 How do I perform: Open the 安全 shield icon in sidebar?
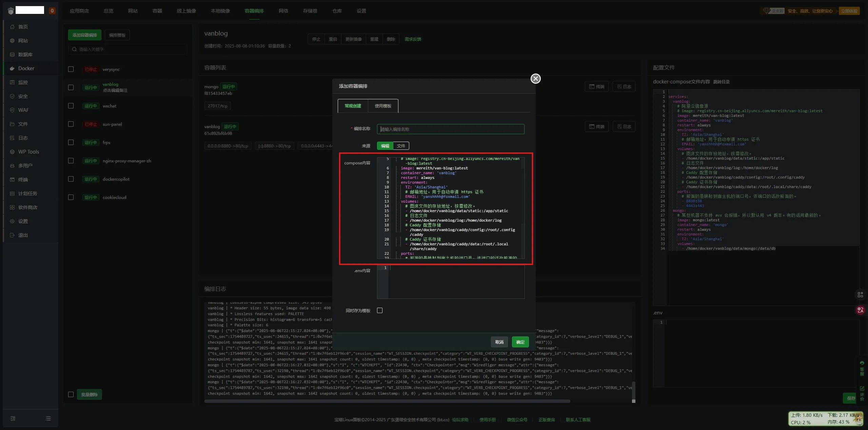(12, 96)
